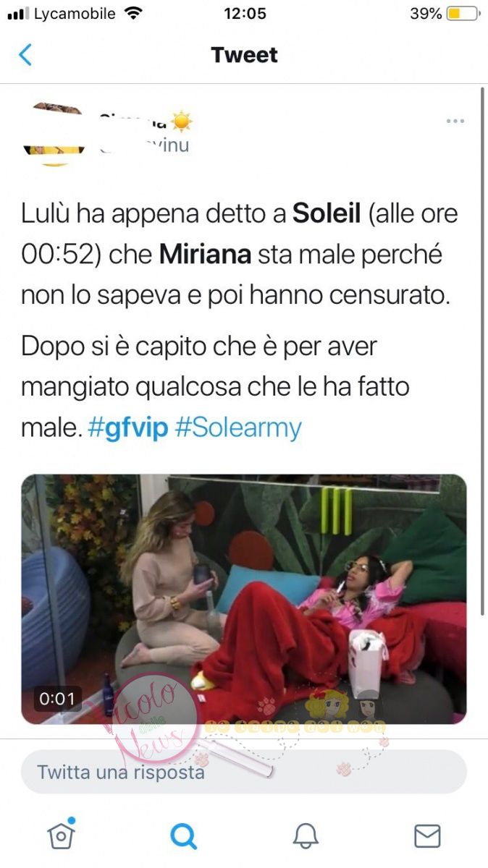
Task: Tap the battery icon in status bar
Action: [463, 14]
